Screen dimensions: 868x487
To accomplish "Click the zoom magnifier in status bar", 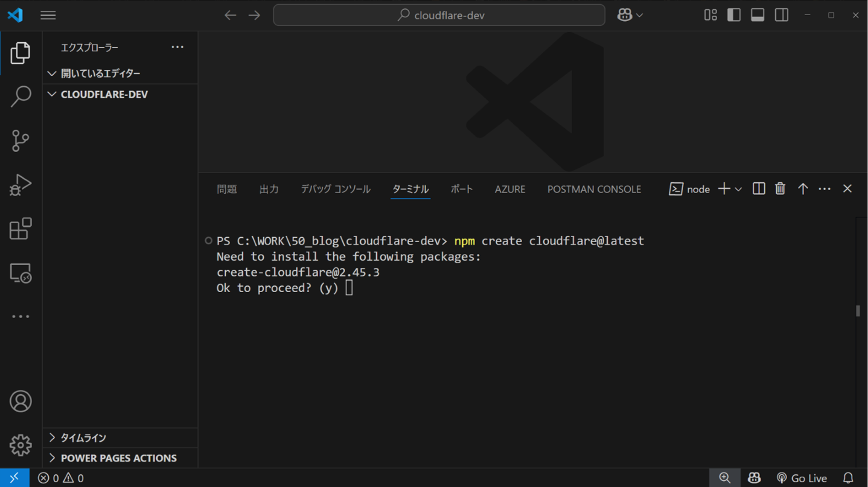I will [725, 478].
